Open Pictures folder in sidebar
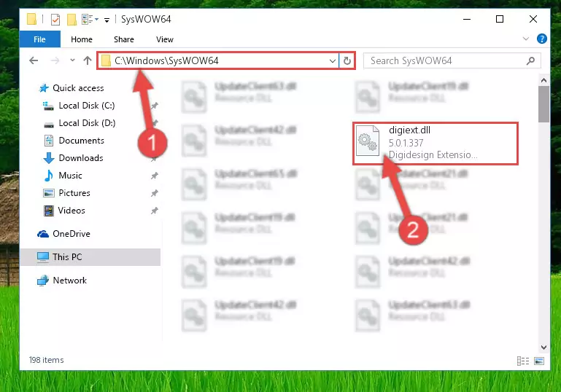This screenshot has height=392, width=561. coord(74,193)
